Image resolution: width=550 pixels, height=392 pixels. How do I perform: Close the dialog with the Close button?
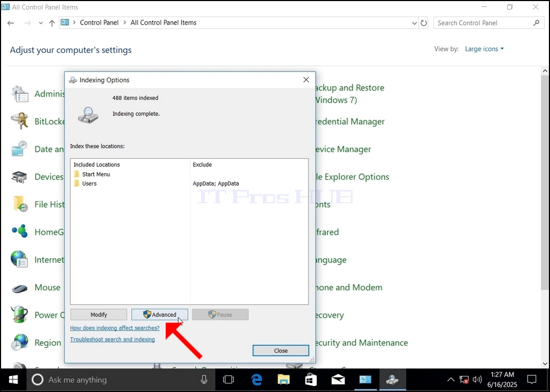coord(280,351)
